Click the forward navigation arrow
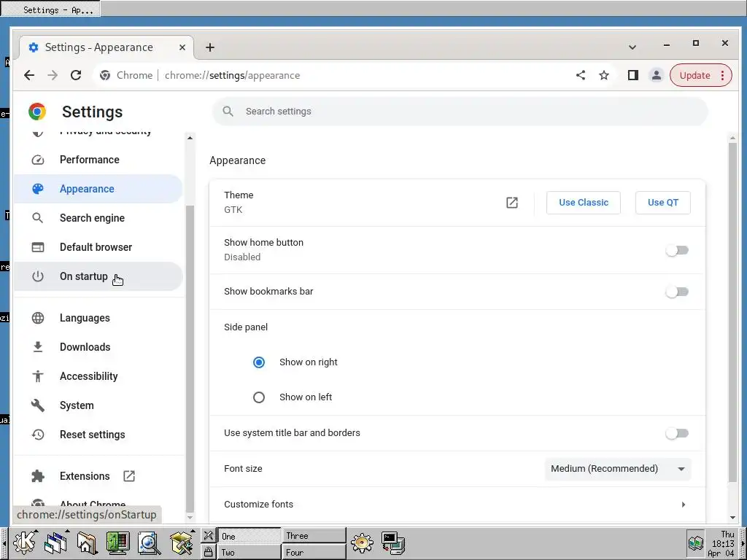The height and width of the screenshot is (560, 747). (53, 75)
